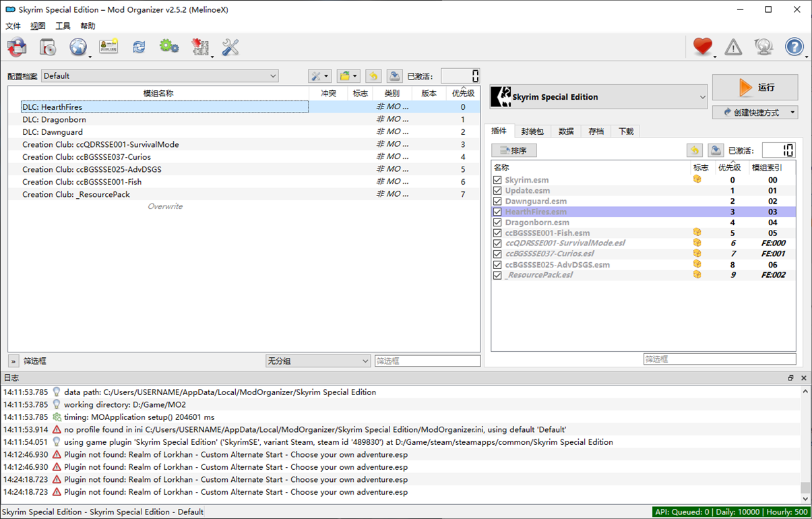Click the flag icon on ccBGSSSE025-AdvDSGS.esm row
The width and height of the screenshot is (812, 519).
697,264
